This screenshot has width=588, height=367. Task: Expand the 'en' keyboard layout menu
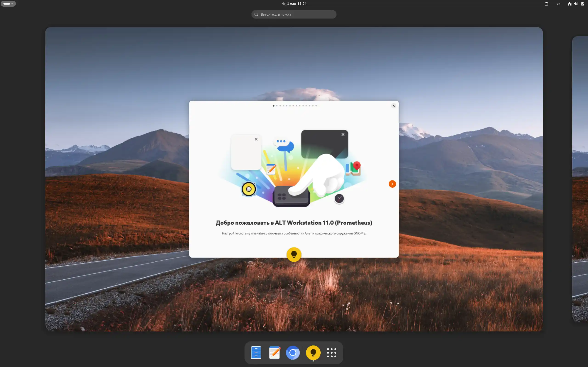(558, 4)
